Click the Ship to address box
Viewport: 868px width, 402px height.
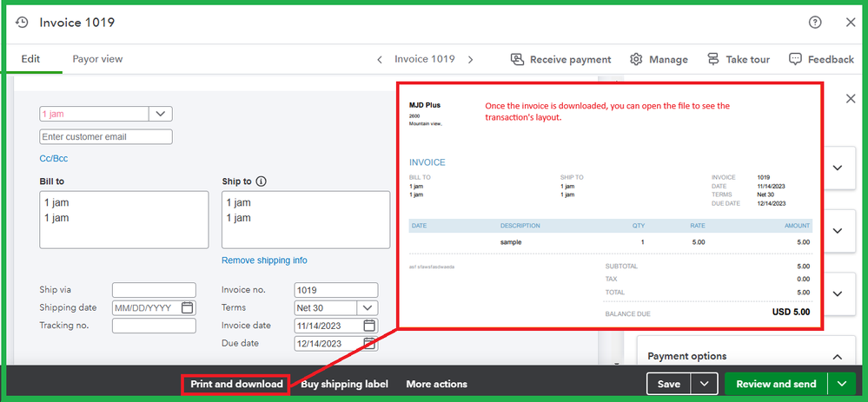coord(306,220)
